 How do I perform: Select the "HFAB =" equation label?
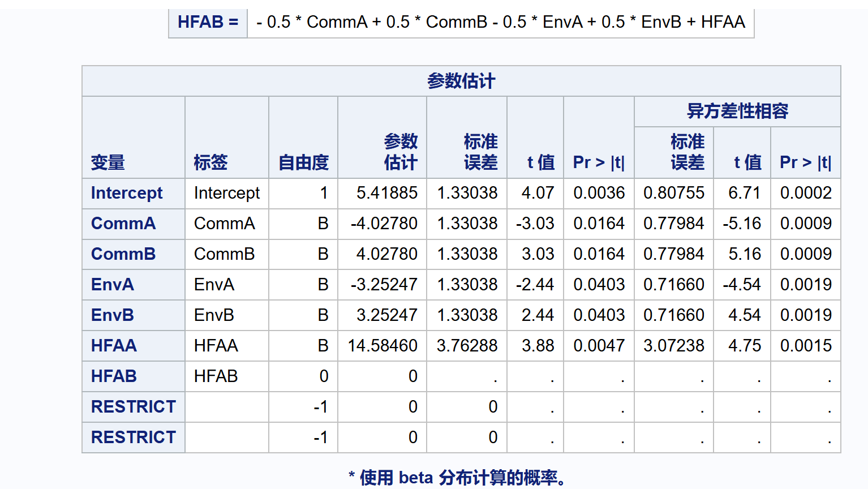point(208,22)
